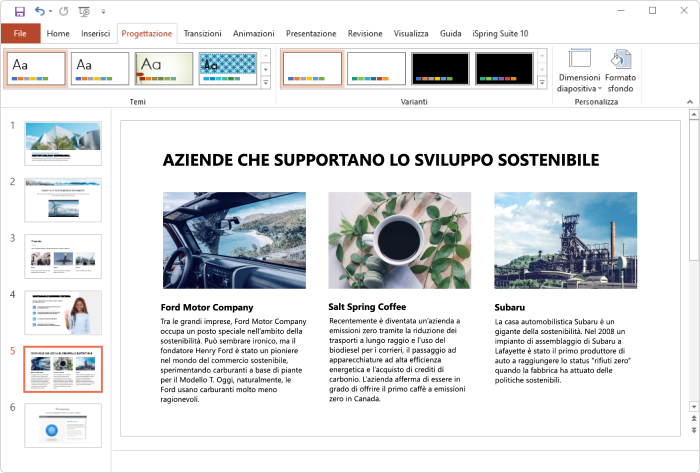The height and width of the screenshot is (473, 700).
Task: Select slide 6 thumbnail
Action: click(x=63, y=425)
